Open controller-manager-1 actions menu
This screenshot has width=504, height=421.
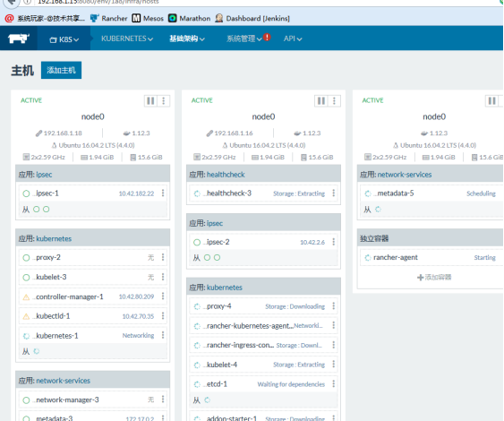point(163,296)
